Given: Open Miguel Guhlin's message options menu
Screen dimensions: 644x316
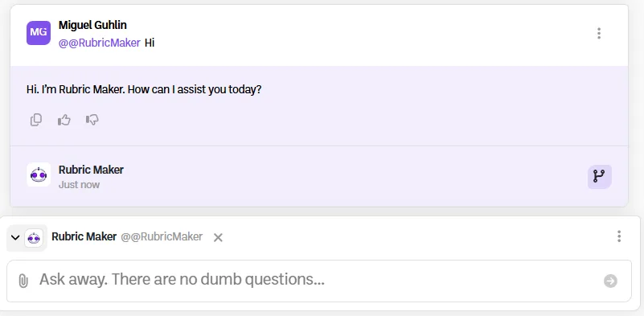Looking at the screenshot, I should click(x=599, y=33).
